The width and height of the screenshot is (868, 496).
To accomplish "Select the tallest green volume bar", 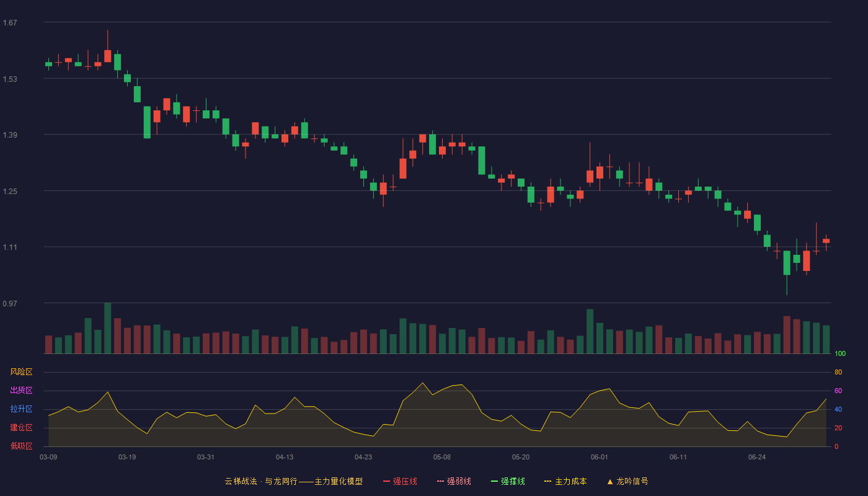I will pos(108,328).
